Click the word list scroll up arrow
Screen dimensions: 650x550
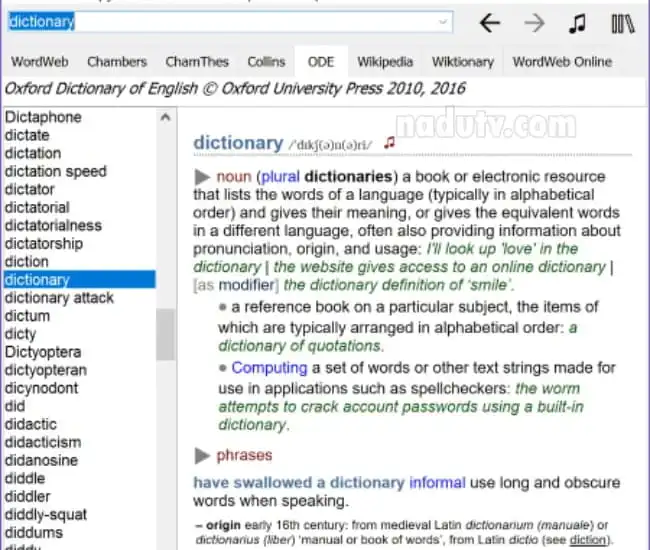click(x=165, y=117)
